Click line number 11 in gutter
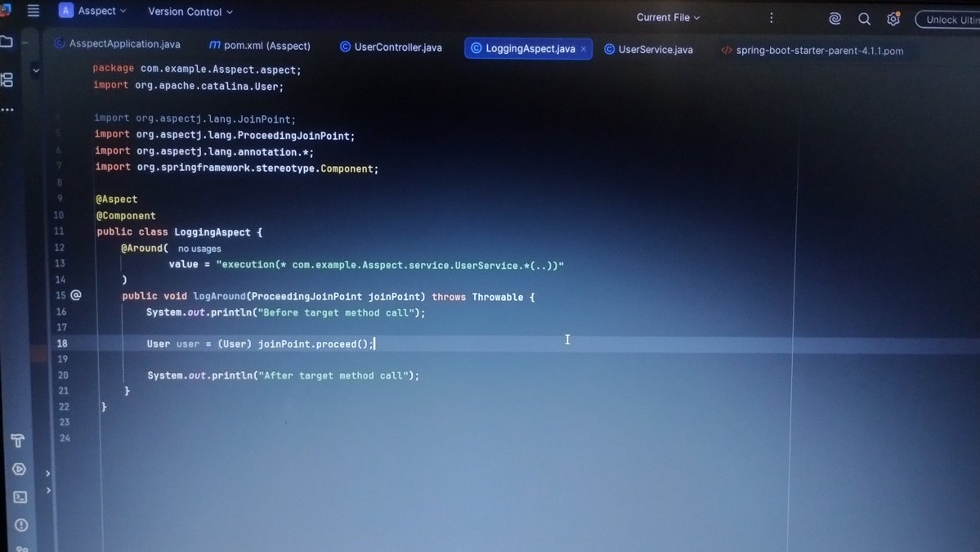 tap(59, 231)
